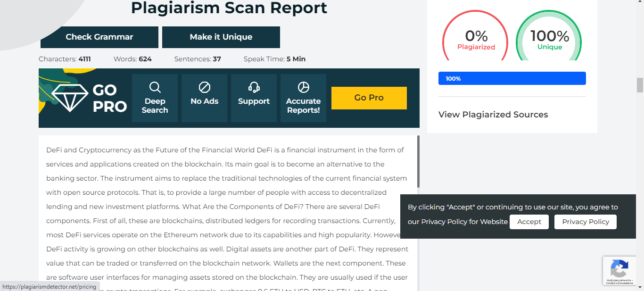Click the Make it Unique button
This screenshot has width=644, height=291.
[221, 37]
